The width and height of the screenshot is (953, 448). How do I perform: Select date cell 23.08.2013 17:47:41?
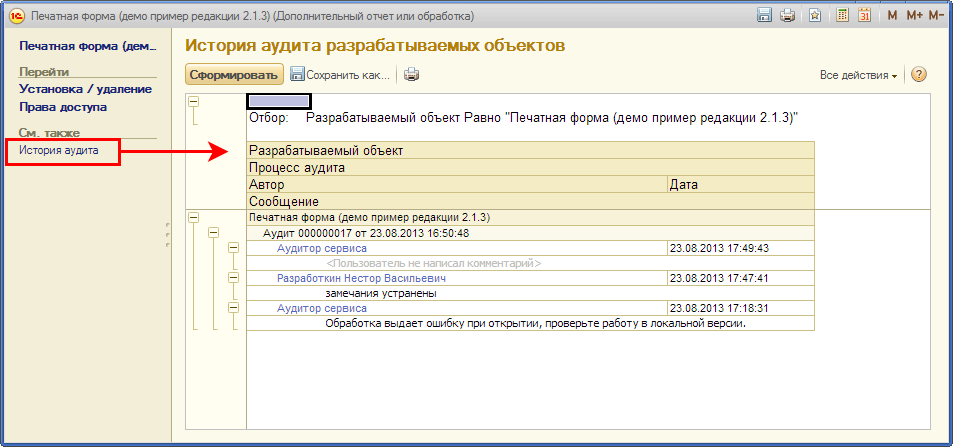tap(740, 278)
